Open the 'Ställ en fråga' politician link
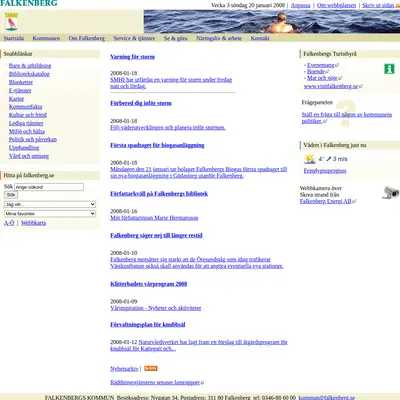 (347, 118)
